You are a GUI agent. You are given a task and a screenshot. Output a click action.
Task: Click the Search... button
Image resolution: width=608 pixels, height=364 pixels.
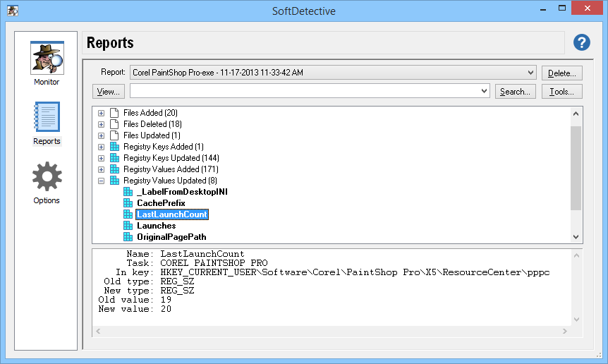(x=516, y=92)
